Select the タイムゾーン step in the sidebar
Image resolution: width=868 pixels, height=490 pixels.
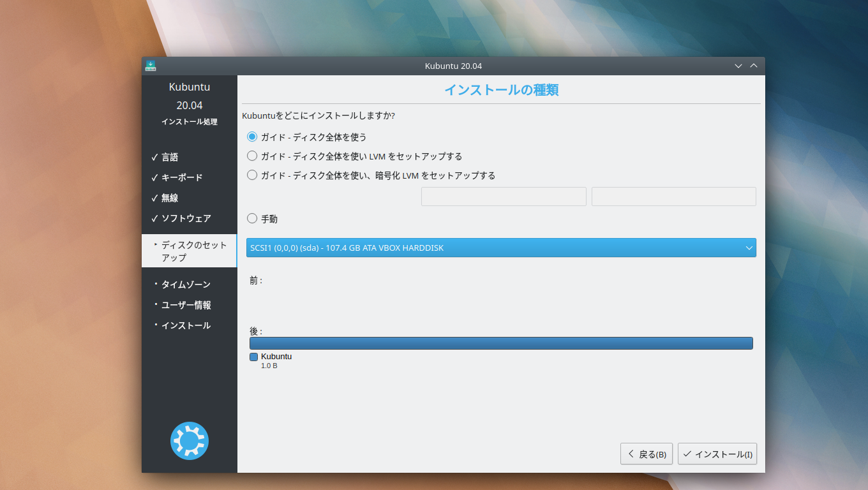coord(186,285)
